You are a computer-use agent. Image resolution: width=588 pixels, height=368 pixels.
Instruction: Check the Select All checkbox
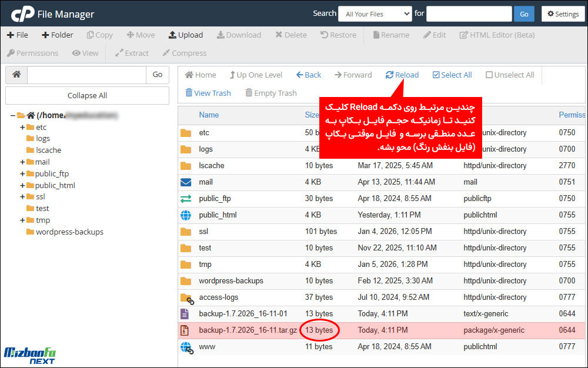[x=436, y=75]
